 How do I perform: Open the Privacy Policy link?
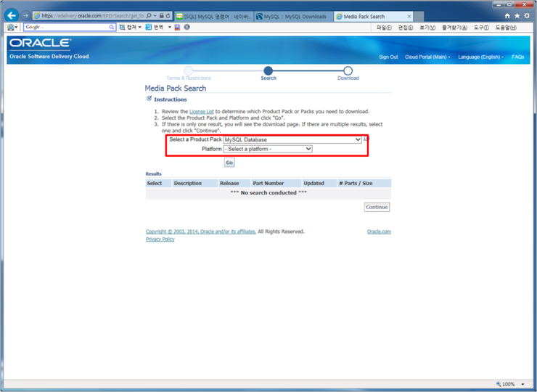[160, 239]
